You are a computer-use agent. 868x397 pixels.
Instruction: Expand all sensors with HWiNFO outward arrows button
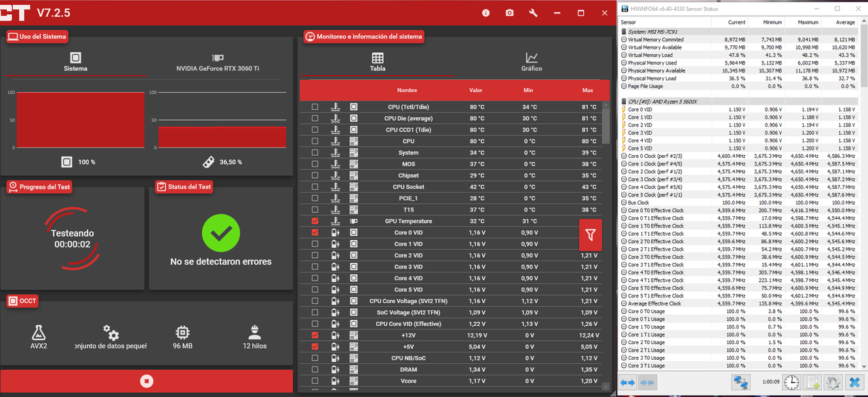coord(628,383)
